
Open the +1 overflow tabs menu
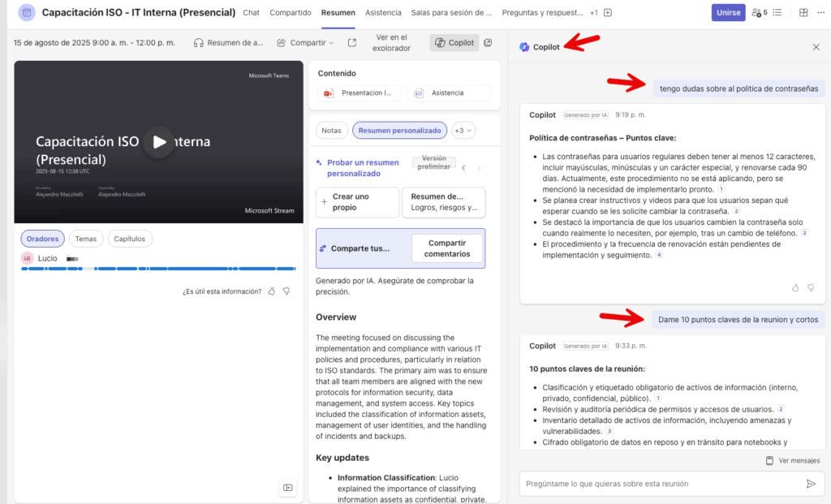tap(593, 13)
